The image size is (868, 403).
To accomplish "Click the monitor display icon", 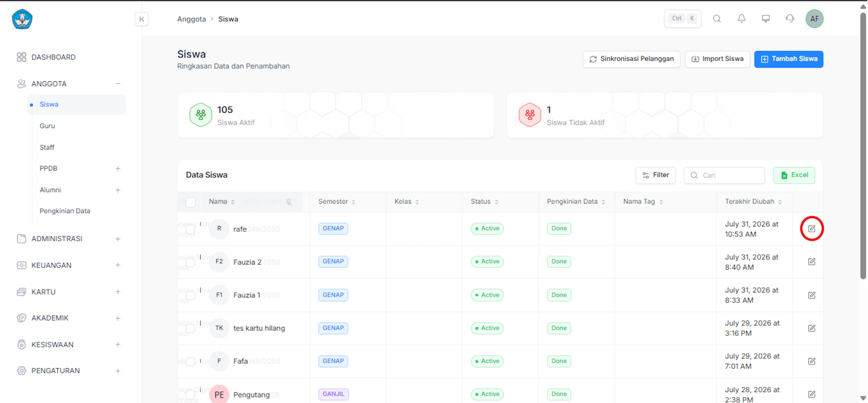I will pos(766,19).
